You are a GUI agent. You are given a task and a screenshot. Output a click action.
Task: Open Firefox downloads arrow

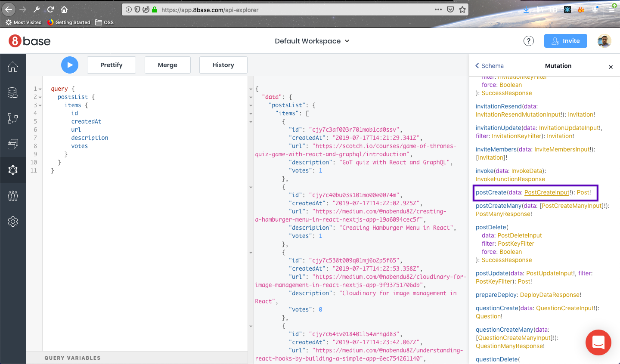[x=526, y=9]
